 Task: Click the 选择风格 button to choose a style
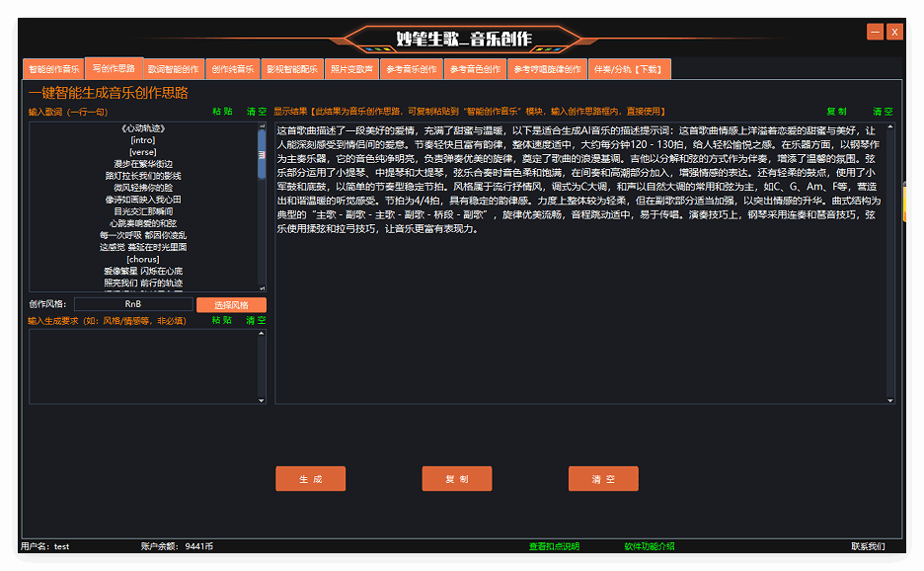[231, 305]
